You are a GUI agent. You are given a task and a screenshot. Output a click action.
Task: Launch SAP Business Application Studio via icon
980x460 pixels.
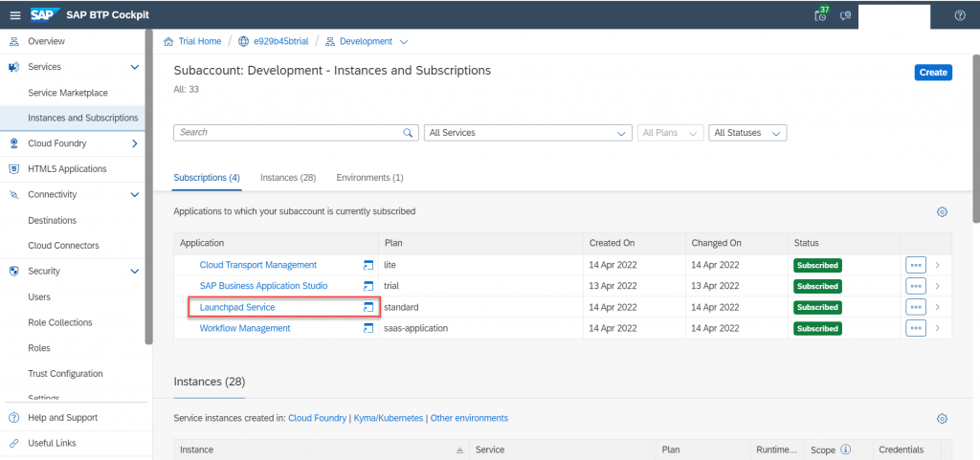point(368,286)
